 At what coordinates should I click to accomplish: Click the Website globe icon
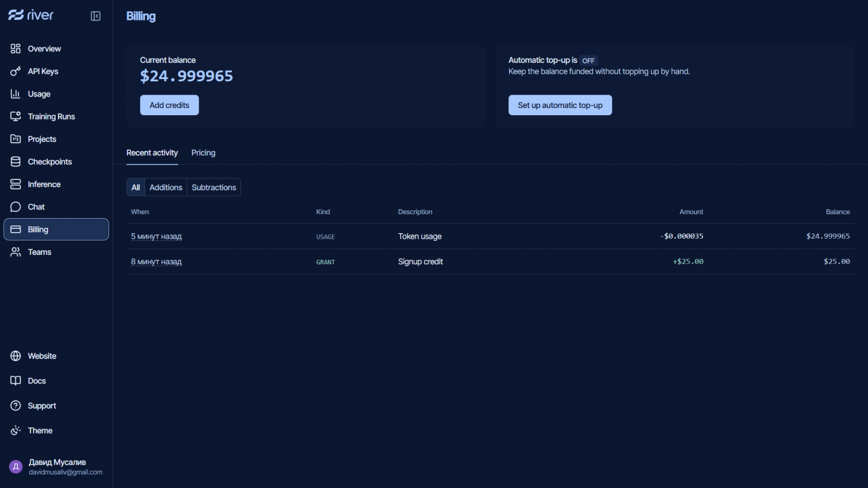click(x=16, y=356)
